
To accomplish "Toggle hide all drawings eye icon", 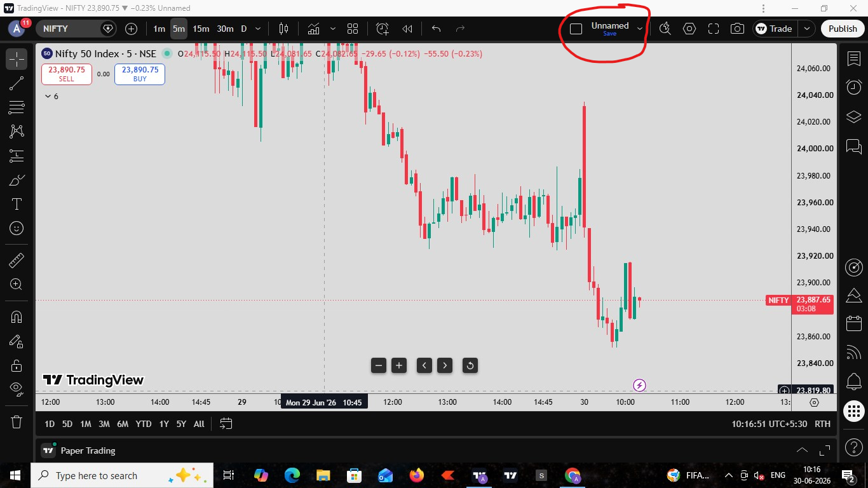I will (x=17, y=389).
